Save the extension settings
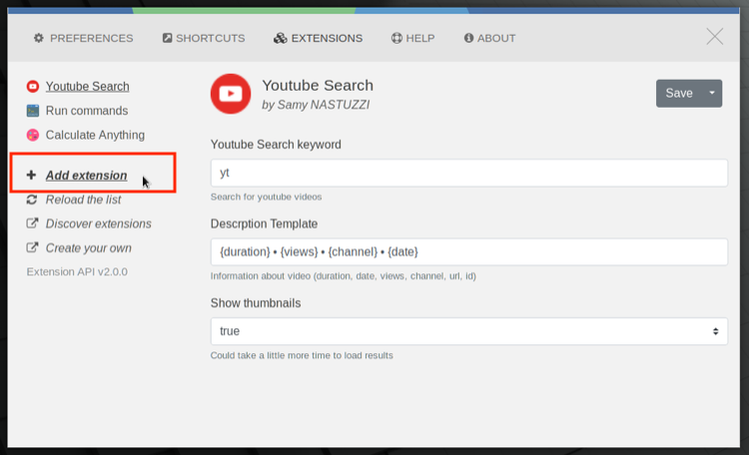 pyautogui.click(x=679, y=93)
